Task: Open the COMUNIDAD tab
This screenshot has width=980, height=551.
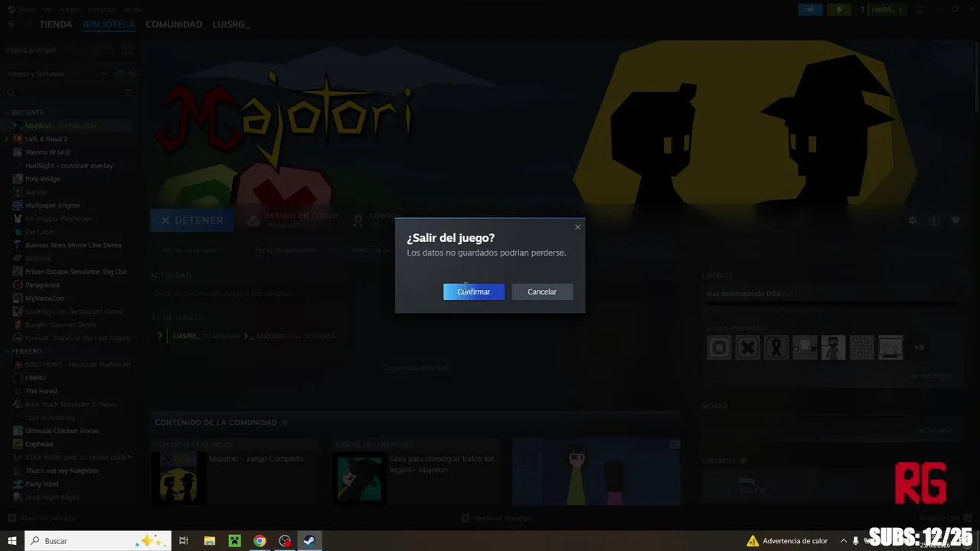Action: [x=174, y=24]
